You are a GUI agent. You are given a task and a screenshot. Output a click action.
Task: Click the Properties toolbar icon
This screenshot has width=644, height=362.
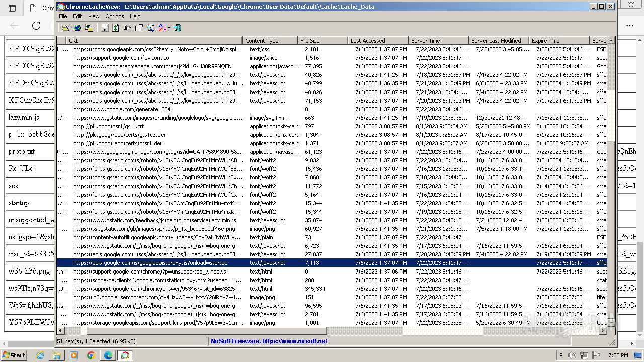[139, 28]
